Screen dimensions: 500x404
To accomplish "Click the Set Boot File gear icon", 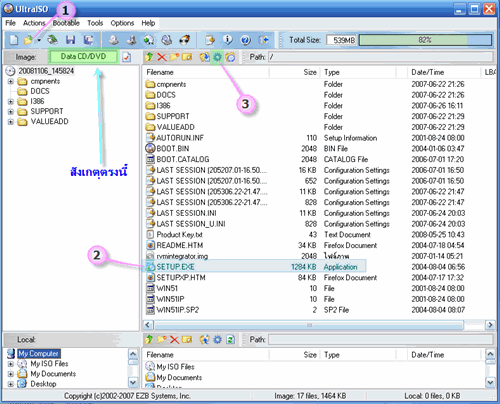I will pyautogui.click(x=217, y=57).
